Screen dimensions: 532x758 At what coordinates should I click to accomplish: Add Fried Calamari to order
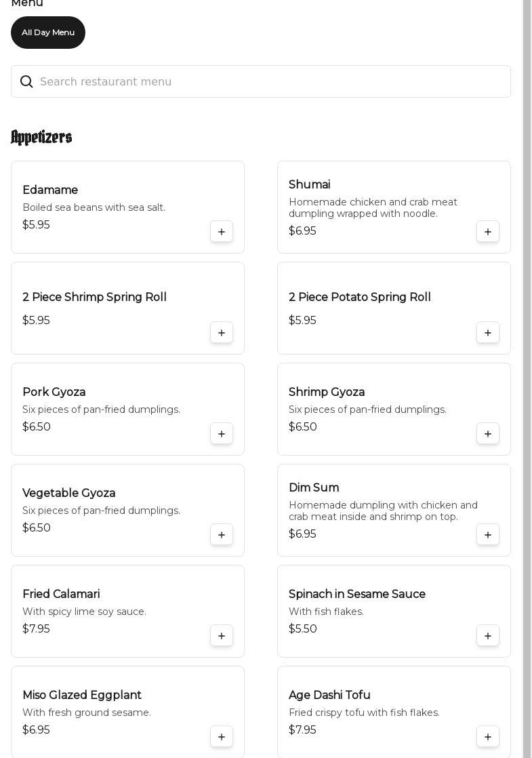(222, 636)
